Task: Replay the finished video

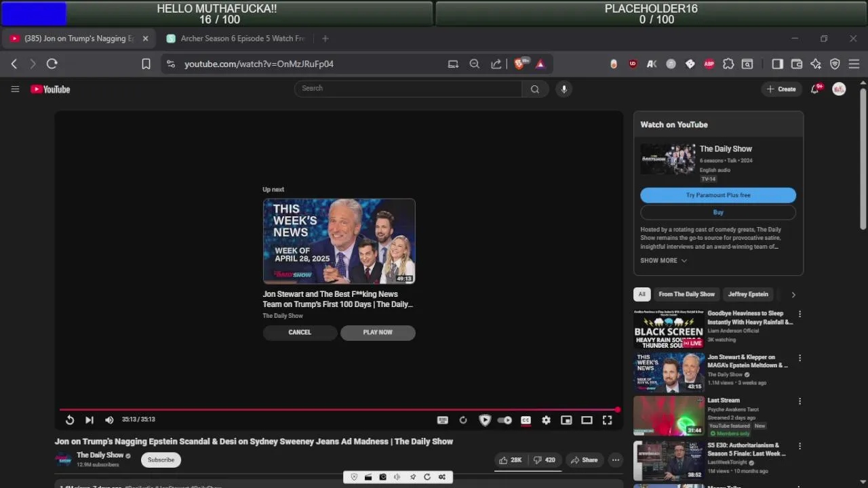Action: (69, 420)
